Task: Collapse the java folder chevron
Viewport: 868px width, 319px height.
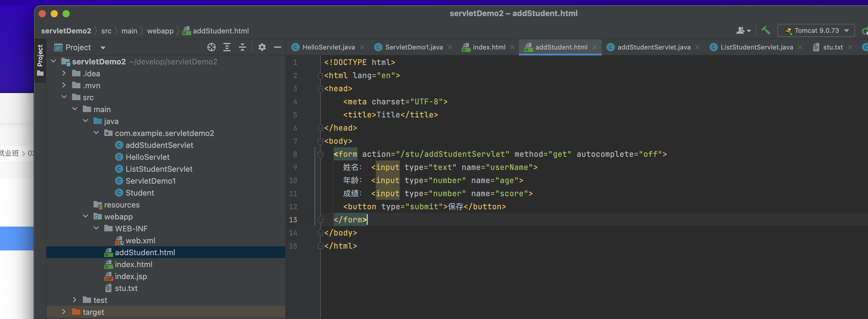Action: [x=85, y=121]
